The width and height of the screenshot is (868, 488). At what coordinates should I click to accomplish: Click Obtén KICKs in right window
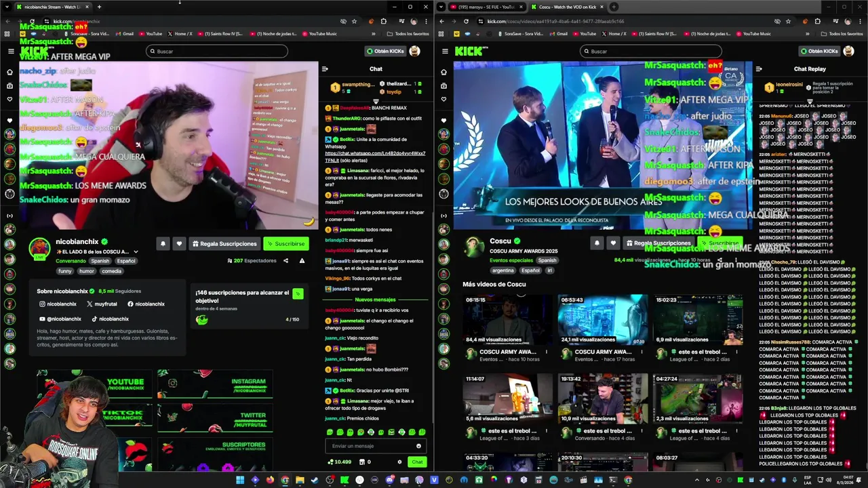[x=818, y=51]
